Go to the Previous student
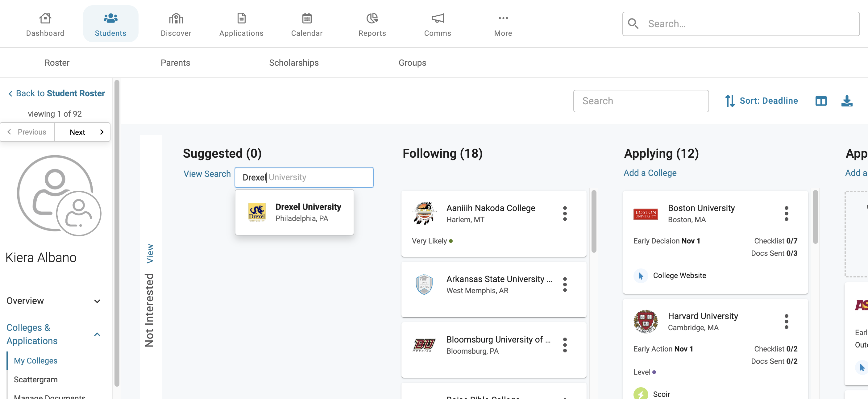This screenshot has height=399, width=868. tap(27, 132)
